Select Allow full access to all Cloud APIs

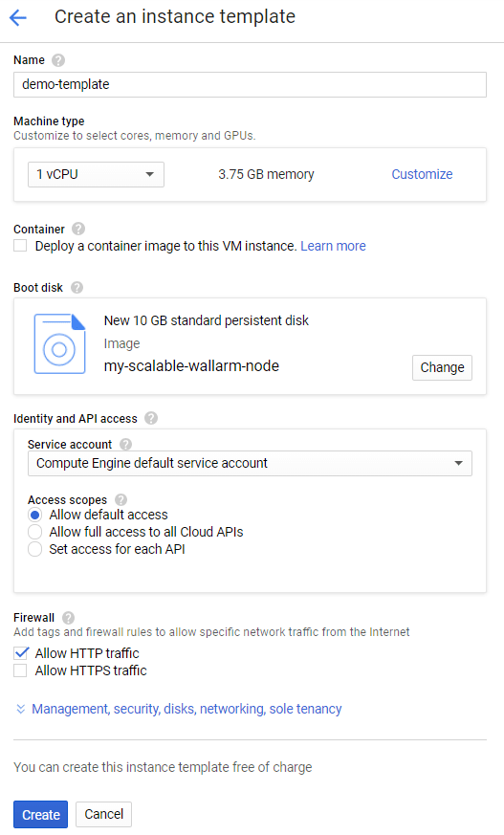click(34, 532)
